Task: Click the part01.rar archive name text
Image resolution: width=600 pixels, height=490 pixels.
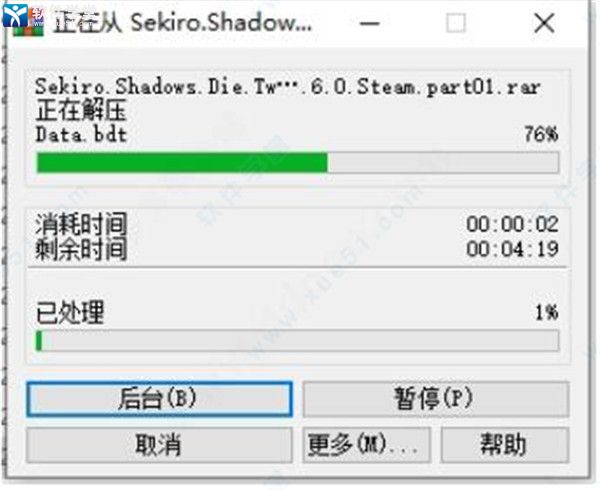Action: click(x=288, y=87)
